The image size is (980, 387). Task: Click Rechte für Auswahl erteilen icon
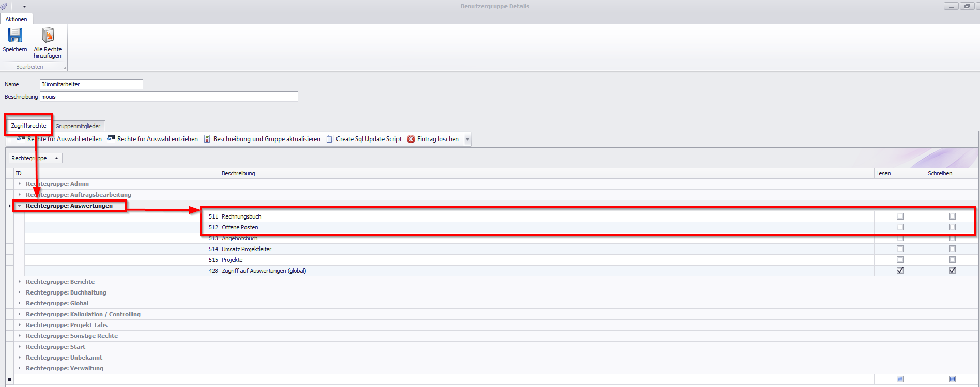21,139
